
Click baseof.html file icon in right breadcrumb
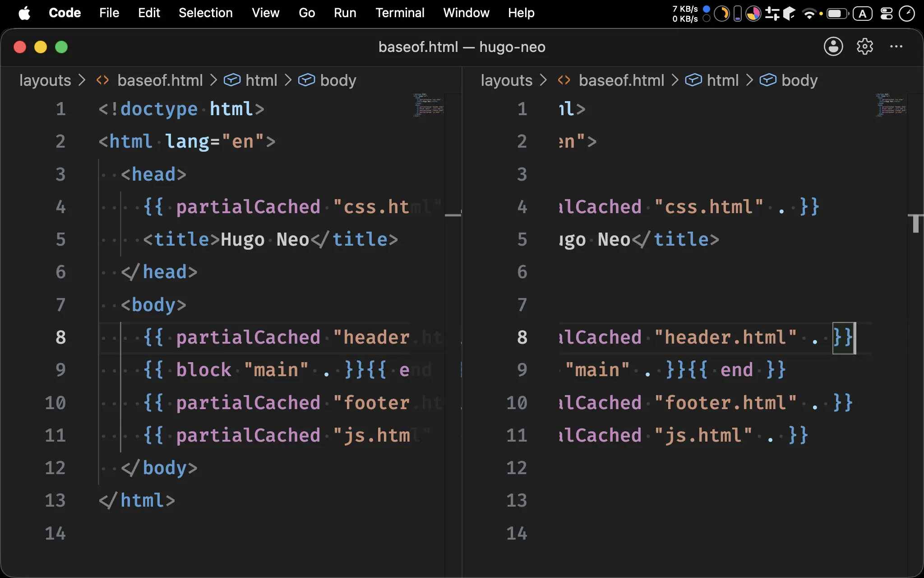pos(564,80)
